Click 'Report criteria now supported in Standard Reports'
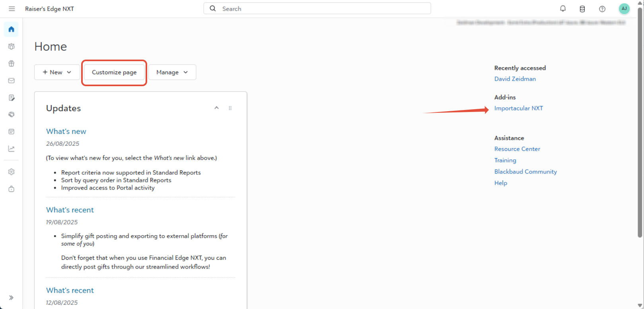This screenshot has width=644, height=309. (131, 173)
